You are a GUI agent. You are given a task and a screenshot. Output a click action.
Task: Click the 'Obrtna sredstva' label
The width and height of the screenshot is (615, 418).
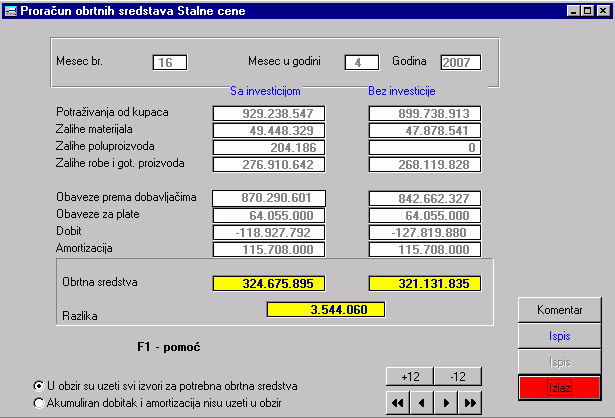100,282
